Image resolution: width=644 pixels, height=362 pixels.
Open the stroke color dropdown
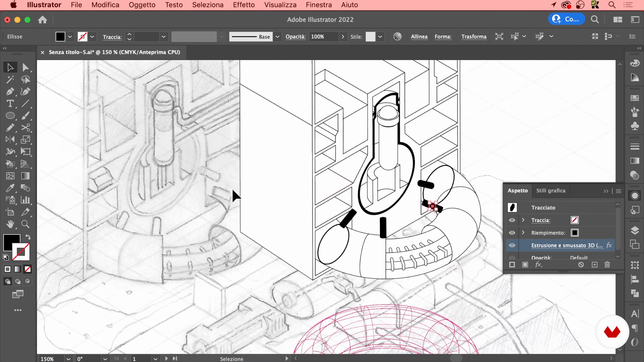point(92,37)
